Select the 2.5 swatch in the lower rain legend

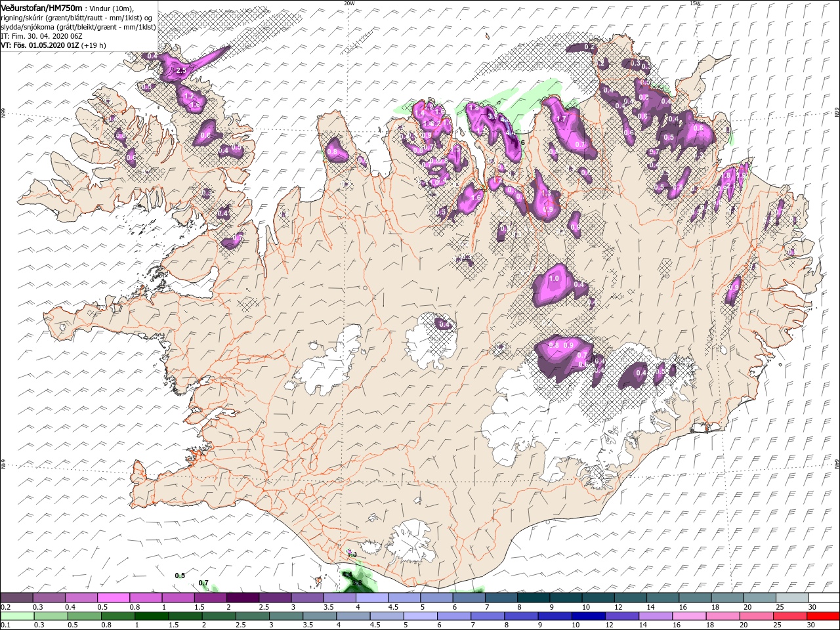click(x=252, y=616)
